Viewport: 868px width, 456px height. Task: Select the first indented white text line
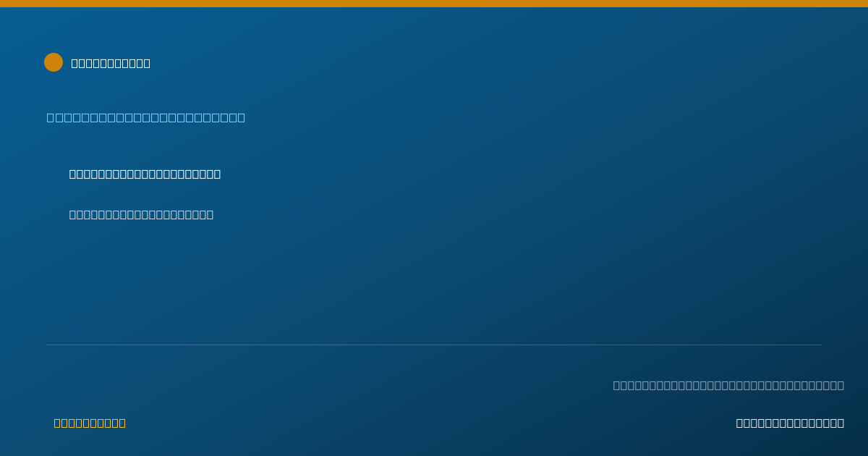[x=145, y=174]
